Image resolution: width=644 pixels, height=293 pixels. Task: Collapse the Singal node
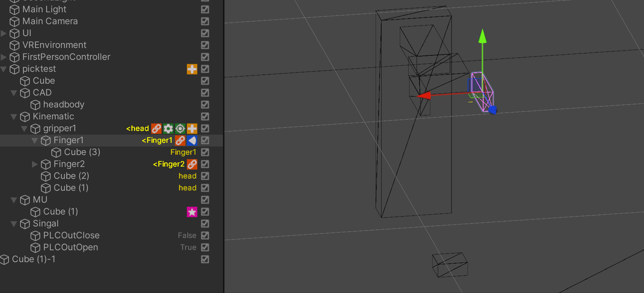tap(14, 224)
